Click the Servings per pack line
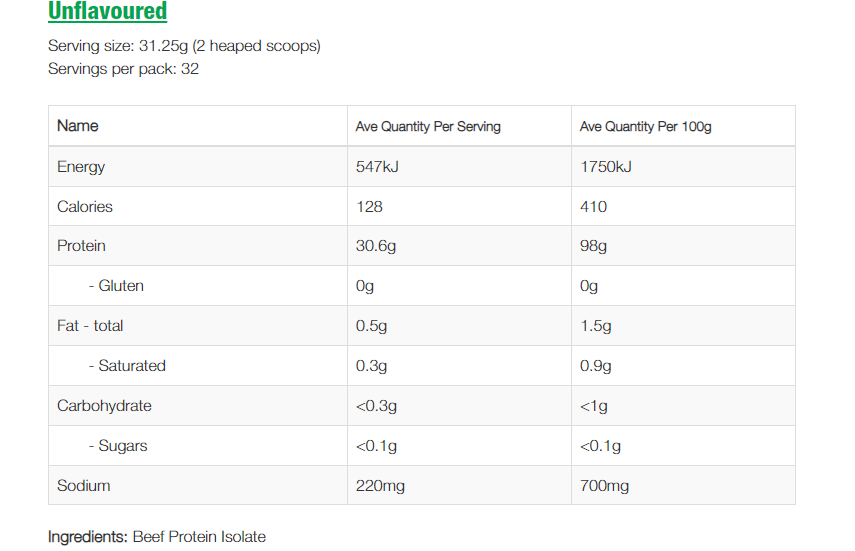 123,69
